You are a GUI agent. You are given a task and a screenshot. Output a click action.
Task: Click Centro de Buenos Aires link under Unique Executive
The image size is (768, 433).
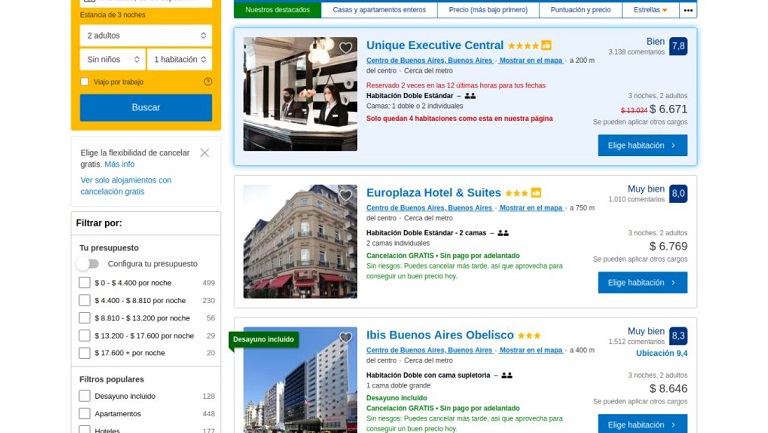(x=429, y=60)
